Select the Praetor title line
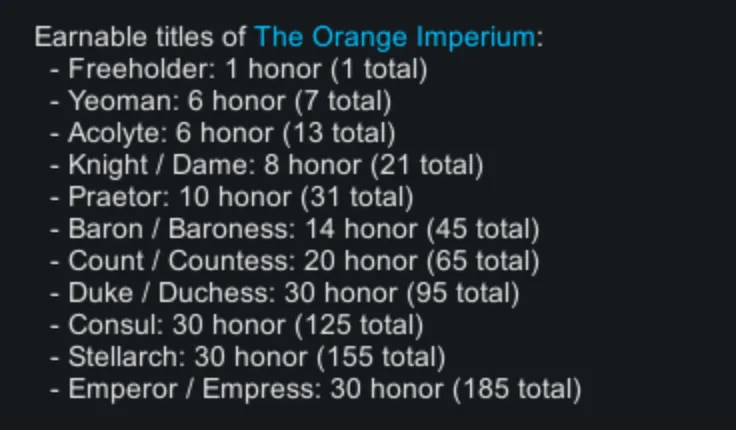The width and height of the screenshot is (736, 430). [240, 197]
